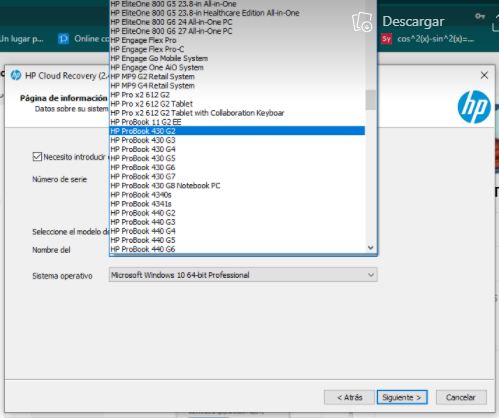The height and width of the screenshot is (418, 499).
Task: Select HP EliteOne 800 G5 23.8-in All-in-One
Action: [237, 4]
